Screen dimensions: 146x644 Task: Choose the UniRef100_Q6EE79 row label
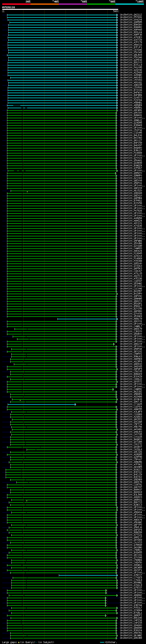tap(131, 329)
